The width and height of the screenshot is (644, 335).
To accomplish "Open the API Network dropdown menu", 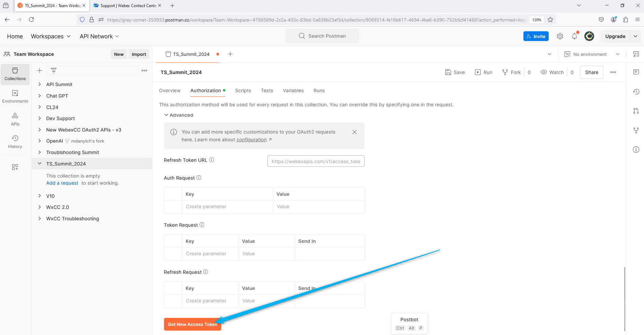I will [x=99, y=36].
